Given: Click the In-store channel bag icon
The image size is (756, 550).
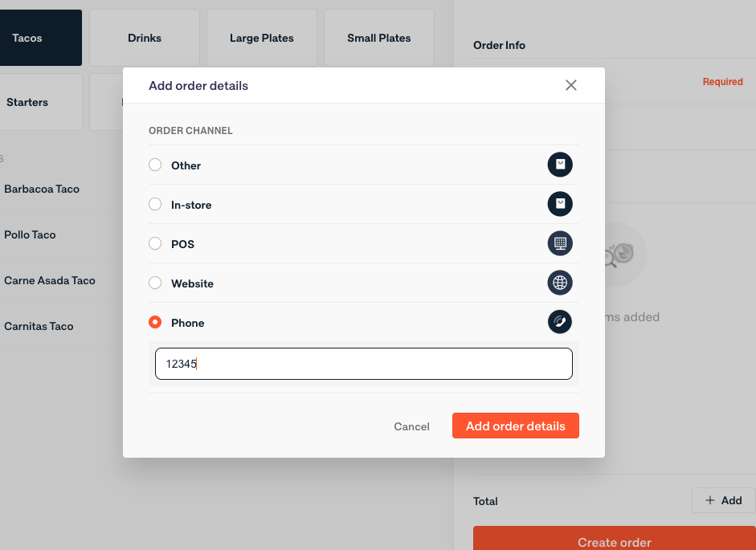Looking at the screenshot, I should click(560, 204).
